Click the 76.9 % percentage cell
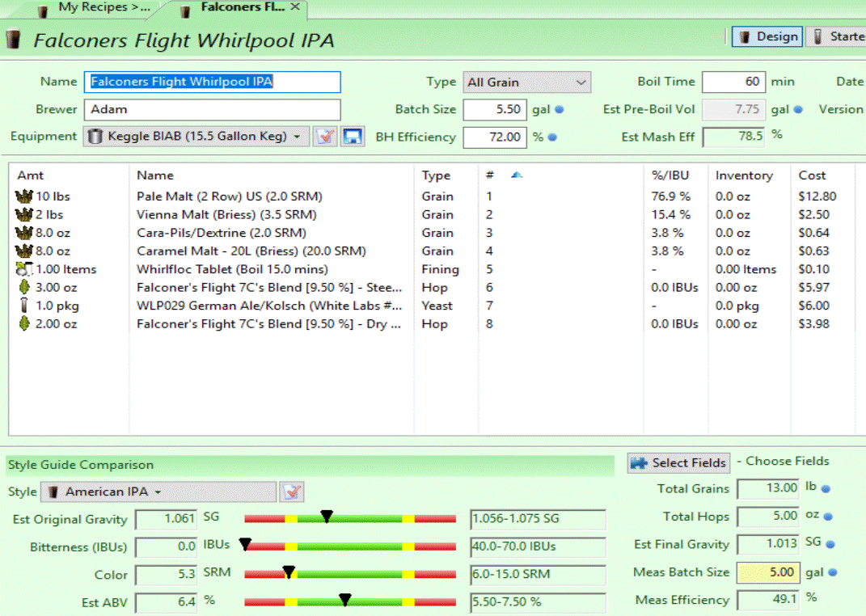866x616 pixels. pos(670,196)
